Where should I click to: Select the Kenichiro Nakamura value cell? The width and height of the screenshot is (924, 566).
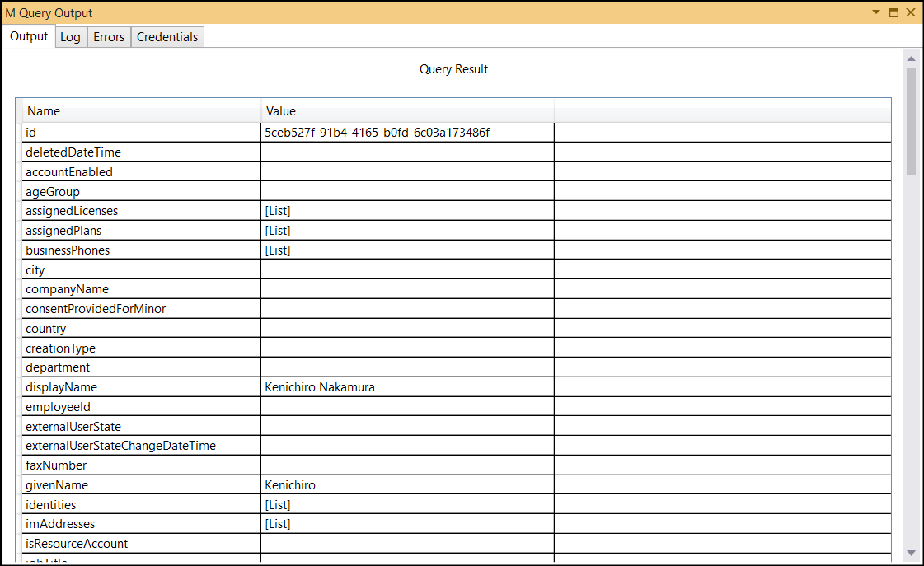click(407, 387)
